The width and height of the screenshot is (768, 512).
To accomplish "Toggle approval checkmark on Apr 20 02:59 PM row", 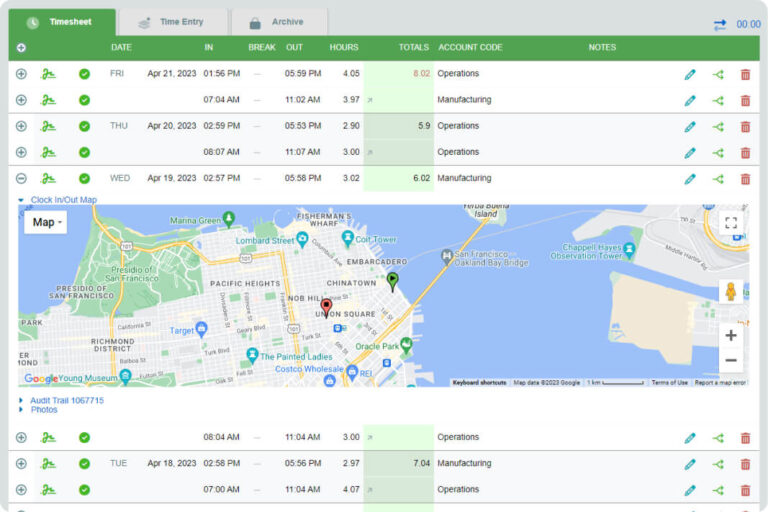I will pyautogui.click(x=84, y=126).
